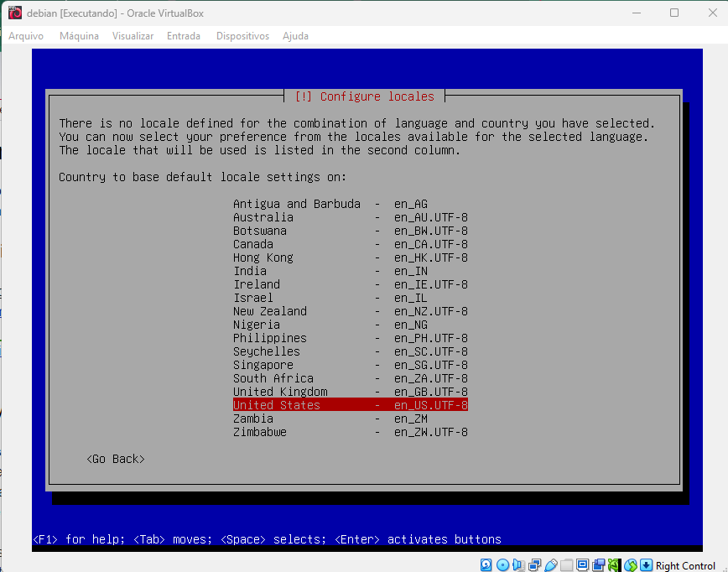Click the video recording status icon

[x=599, y=565]
